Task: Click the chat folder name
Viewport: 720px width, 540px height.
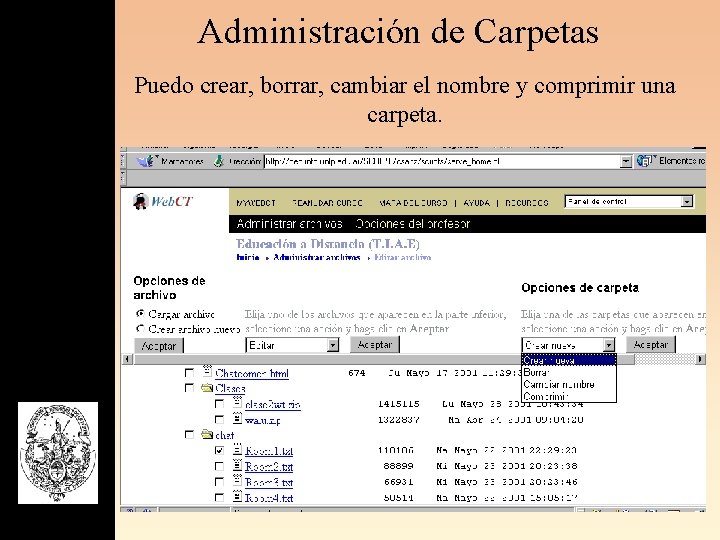Action: point(225,435)
